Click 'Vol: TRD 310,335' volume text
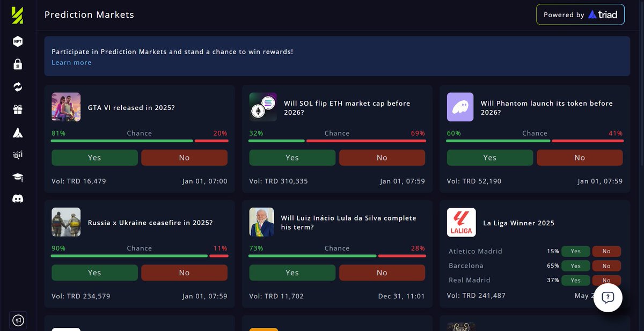 click(279, 181)
